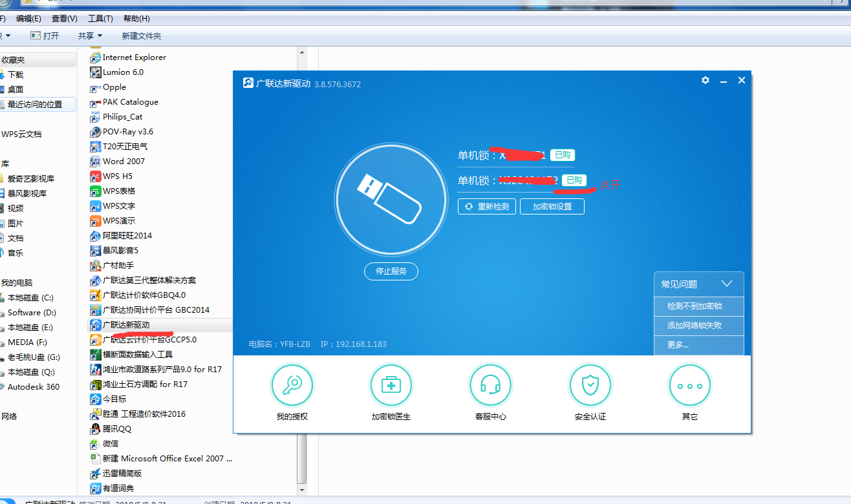Image resolution: width=851 pixels, height=504 pixels.
Task: Open the 其它 three-dots icon
Action: click(689, 385)
